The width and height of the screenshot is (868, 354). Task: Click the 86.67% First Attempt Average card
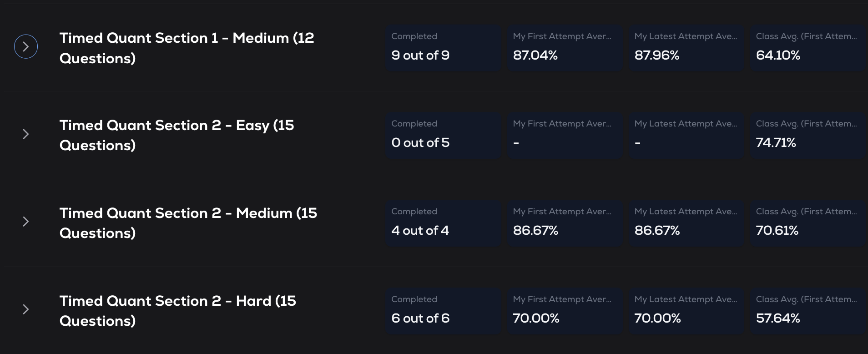(x=565, y=223)
